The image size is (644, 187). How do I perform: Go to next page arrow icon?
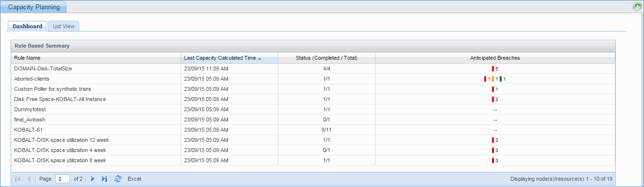pos(93,179)
